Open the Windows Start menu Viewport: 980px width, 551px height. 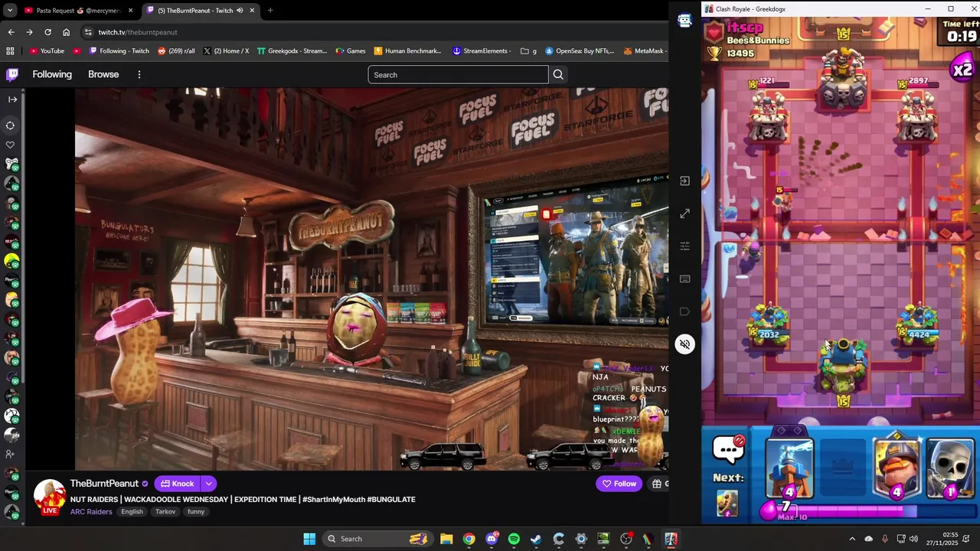click(309, 539)
